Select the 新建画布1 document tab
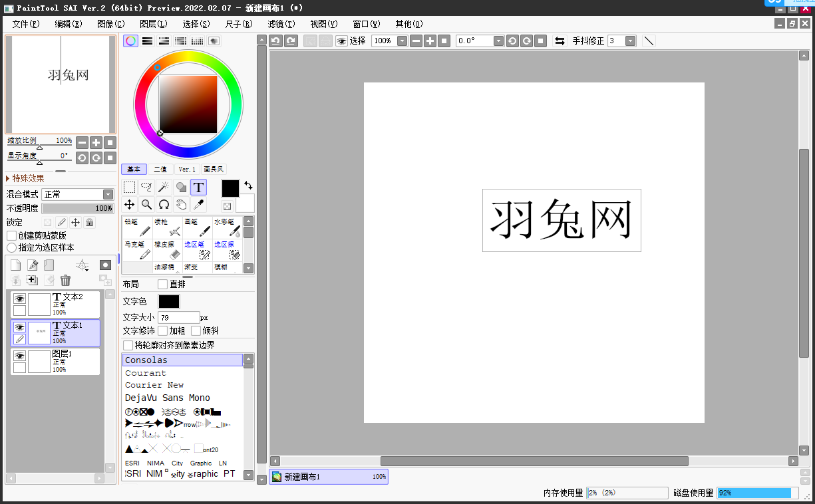This screenshot has width=815, height=504. 329,477
